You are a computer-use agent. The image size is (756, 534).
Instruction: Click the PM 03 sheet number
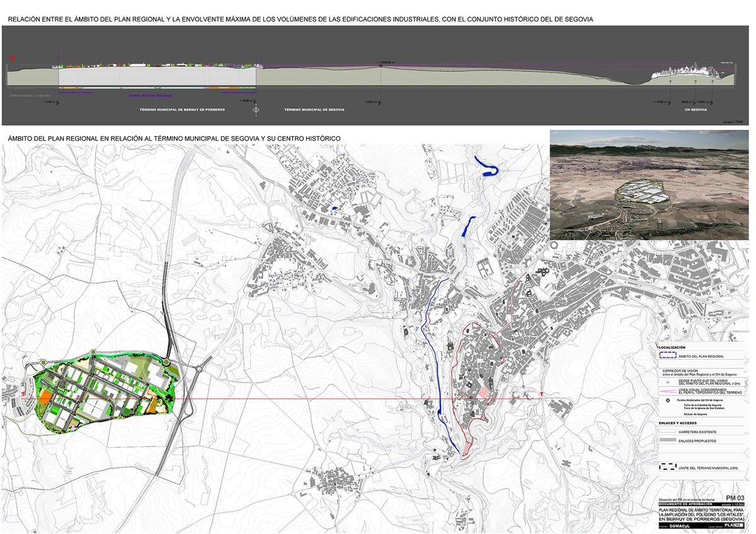[735, 498]
